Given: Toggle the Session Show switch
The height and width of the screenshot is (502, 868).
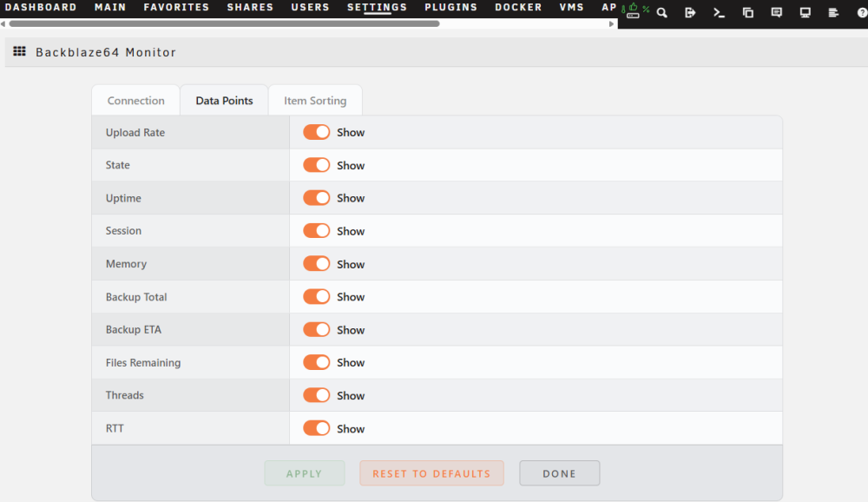Looking at the screenshot, I should (x=316, y=230).
